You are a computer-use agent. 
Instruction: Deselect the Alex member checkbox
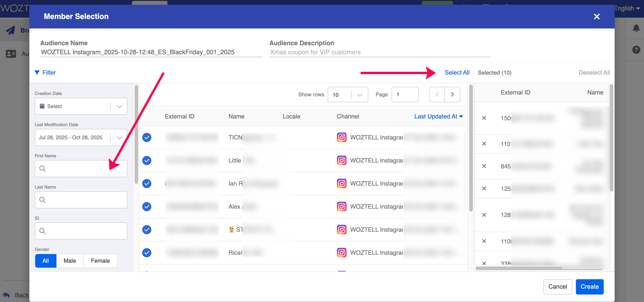click(147, 207)
